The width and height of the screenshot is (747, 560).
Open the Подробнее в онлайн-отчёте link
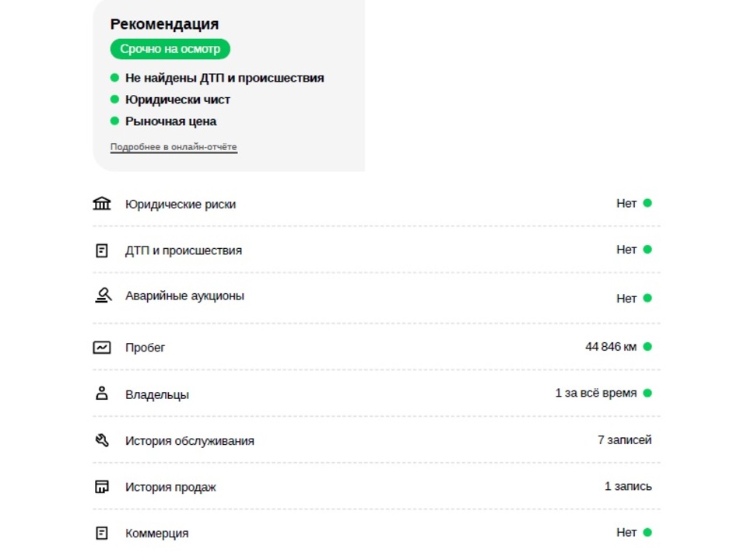(x=174, y=147)
